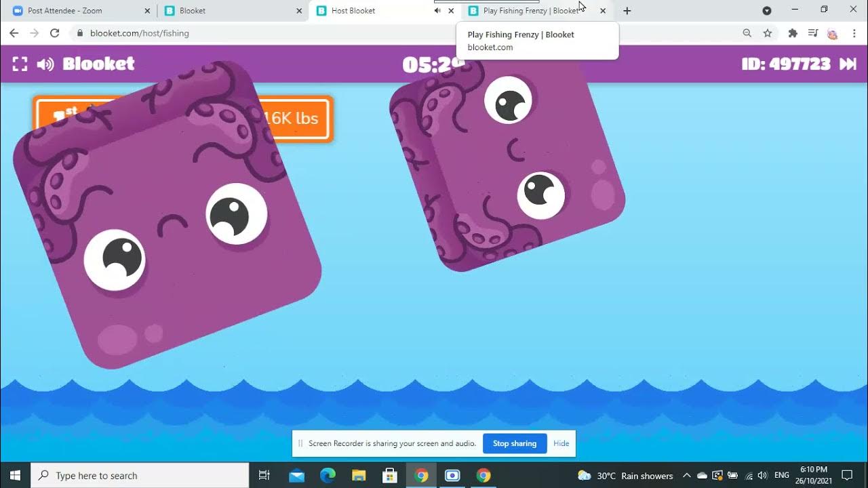The width and height of the screenshot is (868, 488).
Task: Open Windows Start menu
Action: [15, 475]
